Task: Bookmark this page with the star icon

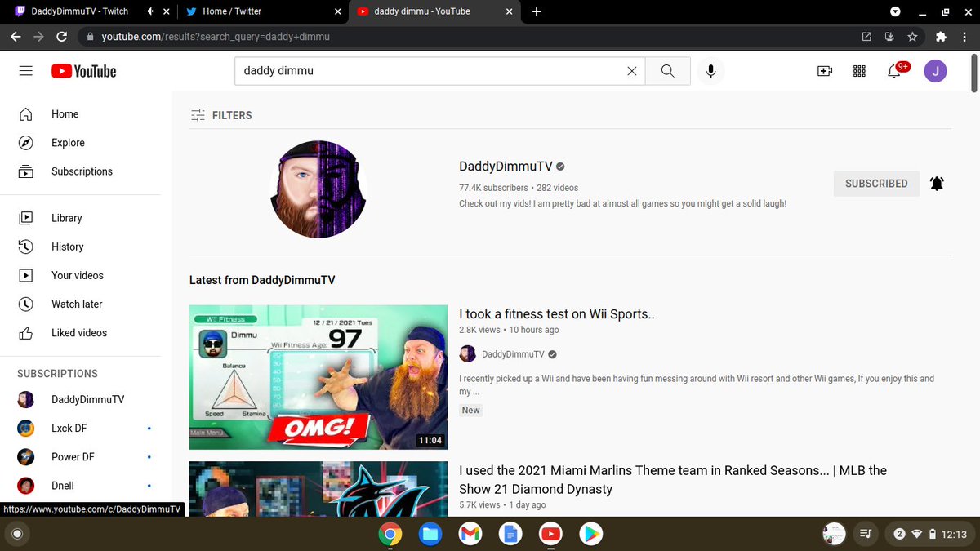Action: 912,37
